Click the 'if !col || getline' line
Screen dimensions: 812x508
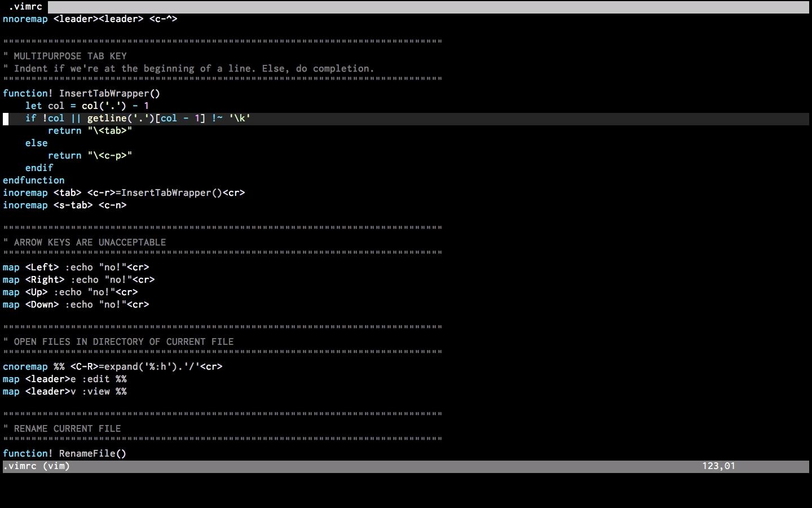click(138, 118)
